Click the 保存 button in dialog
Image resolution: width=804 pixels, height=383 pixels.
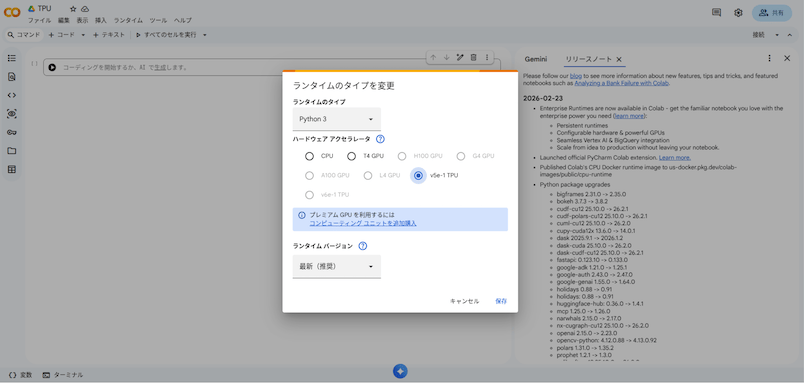pyautogui.click(x=501, y=301)
